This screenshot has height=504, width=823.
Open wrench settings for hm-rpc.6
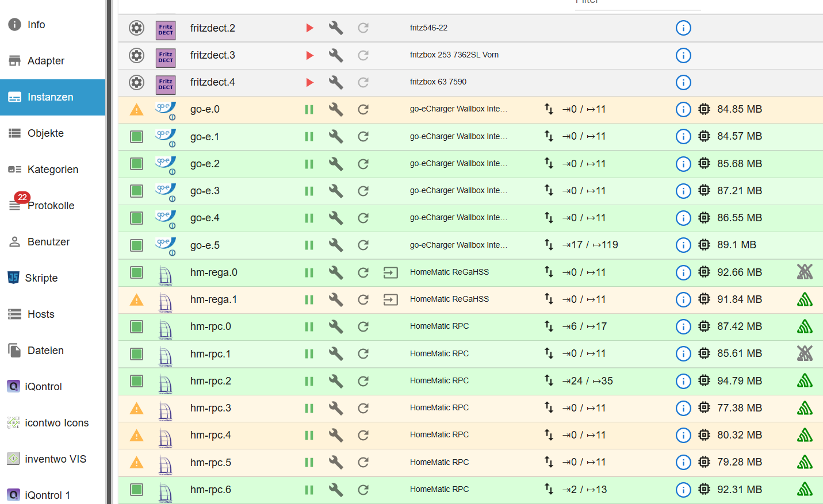(336, 490)
